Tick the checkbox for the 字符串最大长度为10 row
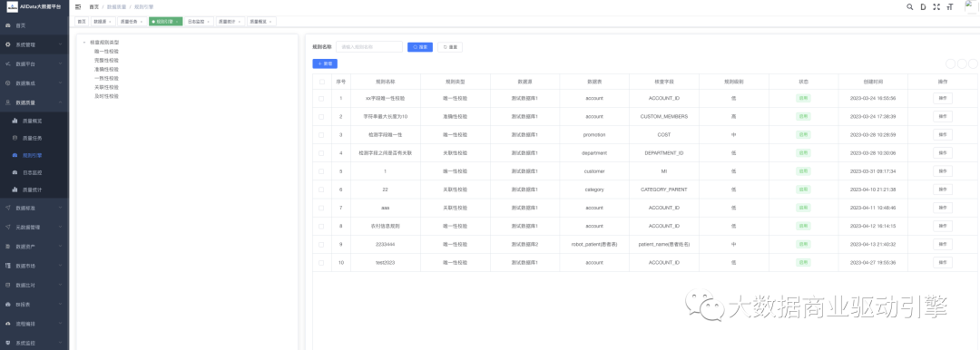Viewport: 980px width, 350px height. (322, 116)
